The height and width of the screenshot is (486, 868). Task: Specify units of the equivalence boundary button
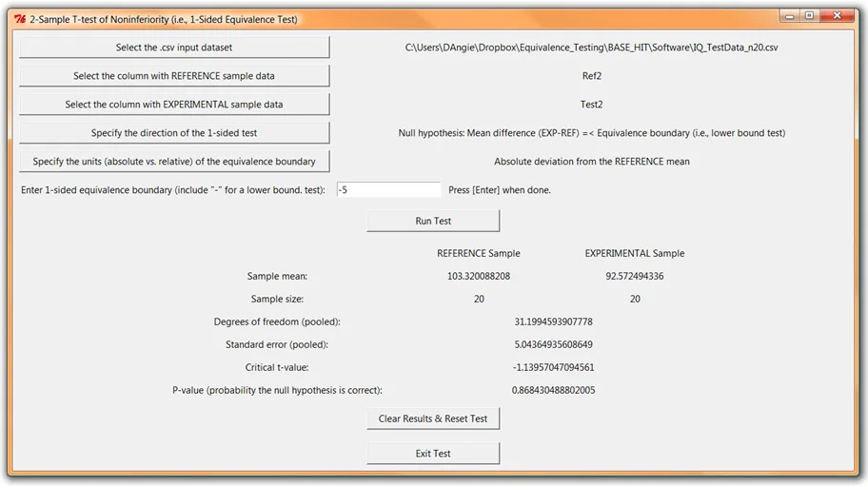point(174,162)
